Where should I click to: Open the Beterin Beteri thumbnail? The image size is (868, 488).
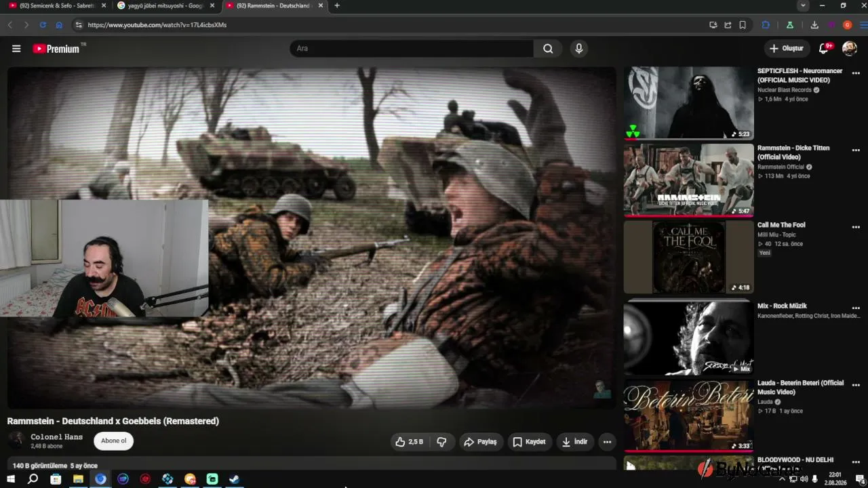[x=688, y=415]
